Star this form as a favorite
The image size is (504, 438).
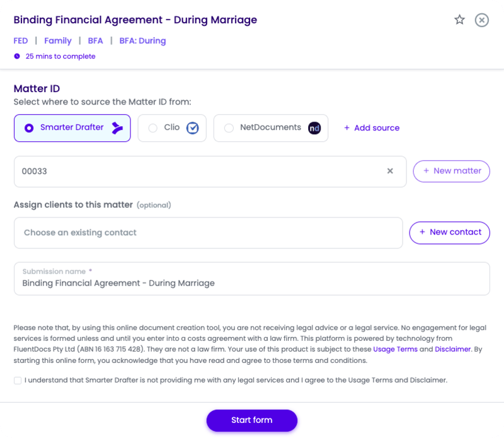click(x=459, y=20)
